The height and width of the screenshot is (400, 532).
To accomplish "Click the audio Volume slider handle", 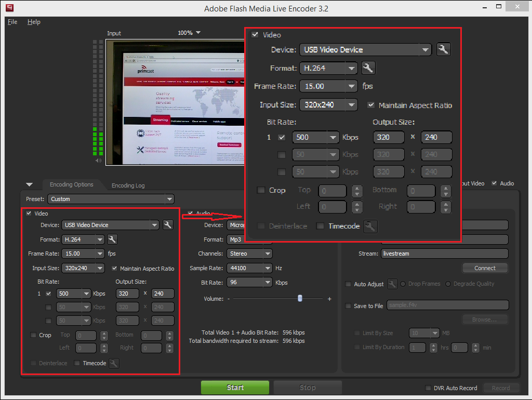I will click(300, 298).
